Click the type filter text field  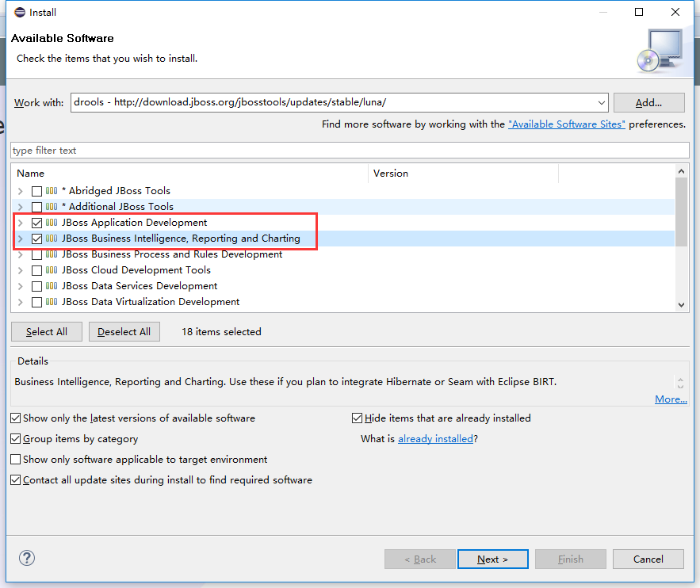350,151
